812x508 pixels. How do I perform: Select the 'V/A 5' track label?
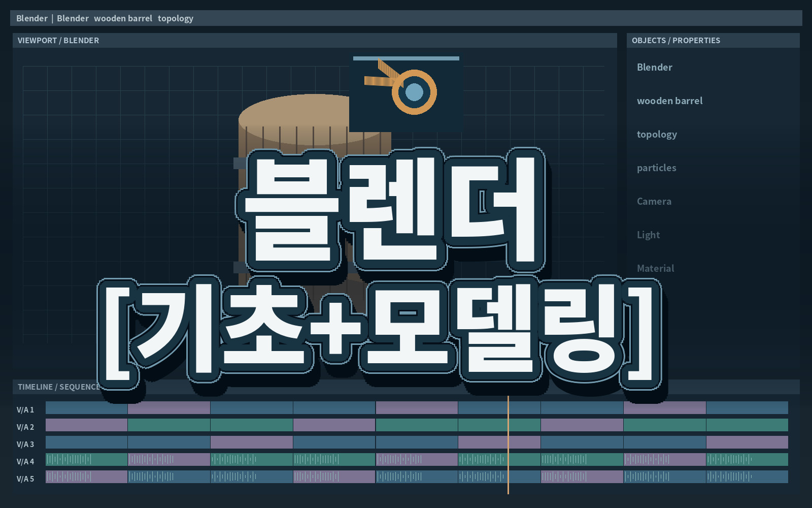tap(25, 479)
